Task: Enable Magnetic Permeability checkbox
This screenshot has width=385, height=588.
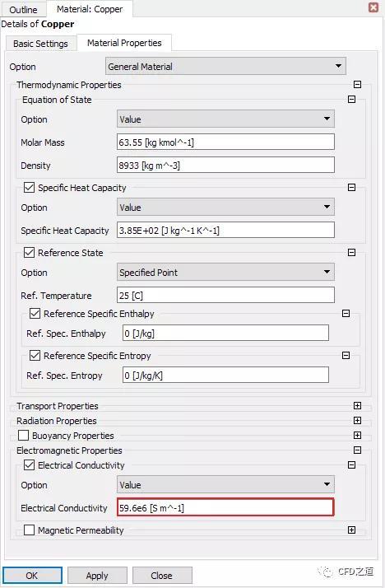Action: tap(29, 530)
